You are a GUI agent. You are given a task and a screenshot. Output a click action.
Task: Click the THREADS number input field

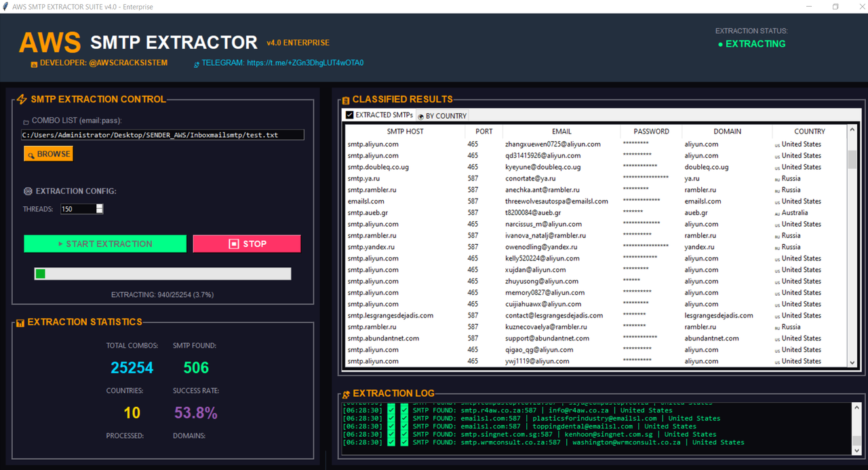tap(78, 209)
